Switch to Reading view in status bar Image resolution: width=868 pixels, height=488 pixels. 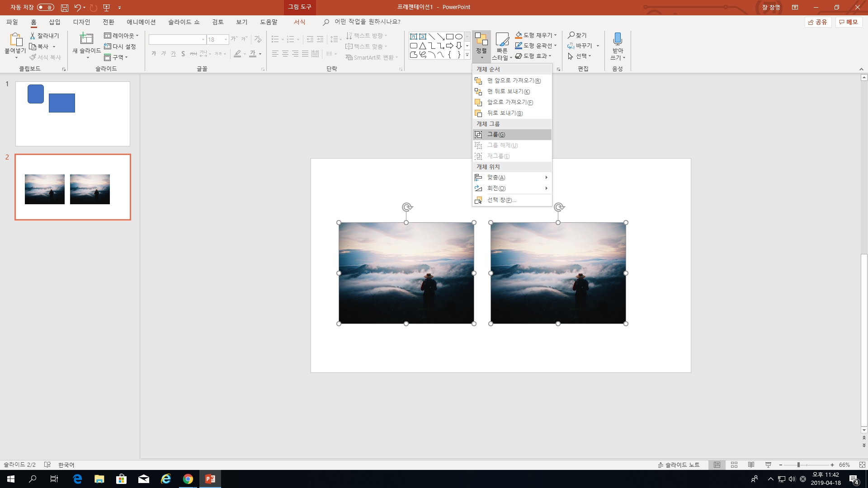751,465
